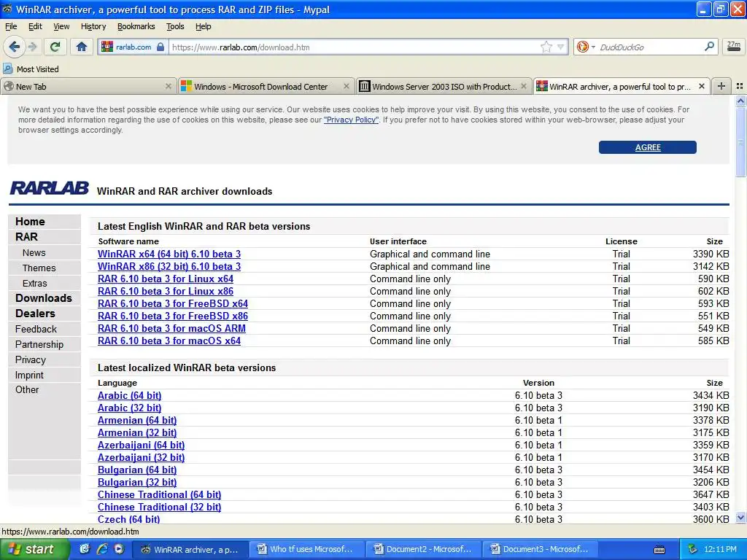The height and width of the screenshot is (560, 747).
Task: Open News in the sidebar
Action: 34,253
